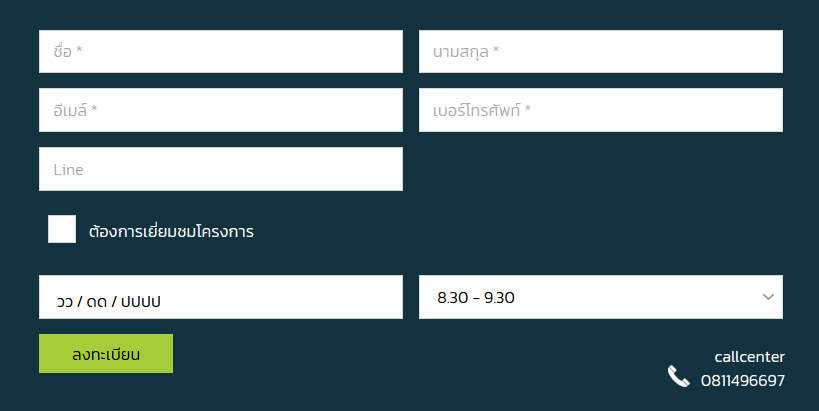Open the 8.30 - 9.30 time dropdown
This screenshot has height=411, width=819.
click(601, 297)
